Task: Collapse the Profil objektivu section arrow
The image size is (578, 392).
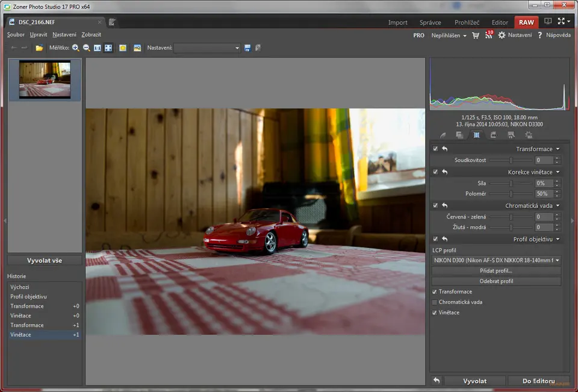Action: pyautogui.click(x=558, y=239)
